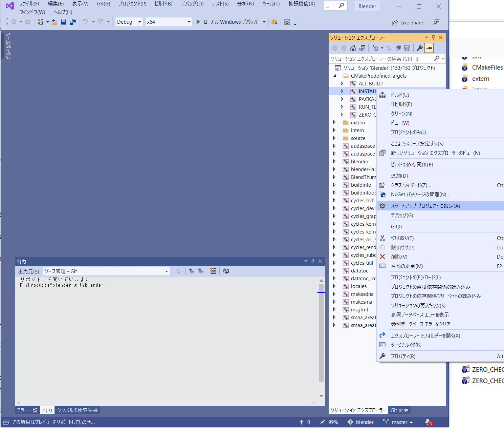The height and width of the screenshot is (428, 504).
Task: Toggle the Preview Selected Items button
Action: pos(429,48)
